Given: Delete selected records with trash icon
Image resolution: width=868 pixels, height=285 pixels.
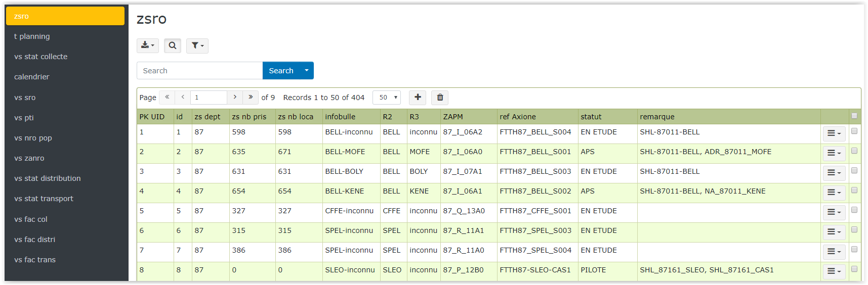Looking at the screenshot, I should point(440,97).
